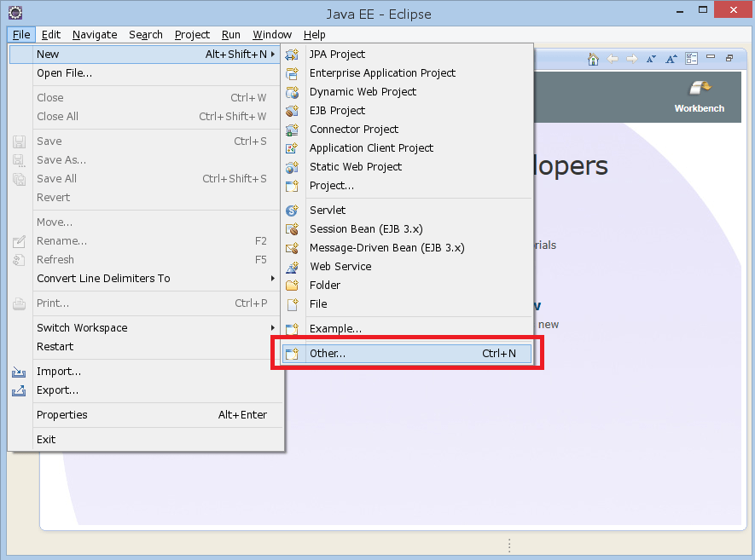Open the Edit menu

[x=51, y=35]
